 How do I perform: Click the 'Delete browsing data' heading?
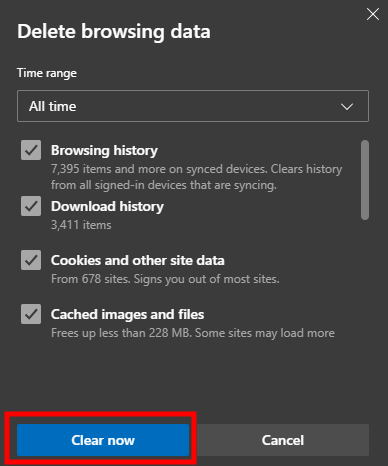(x=114, y=32)
